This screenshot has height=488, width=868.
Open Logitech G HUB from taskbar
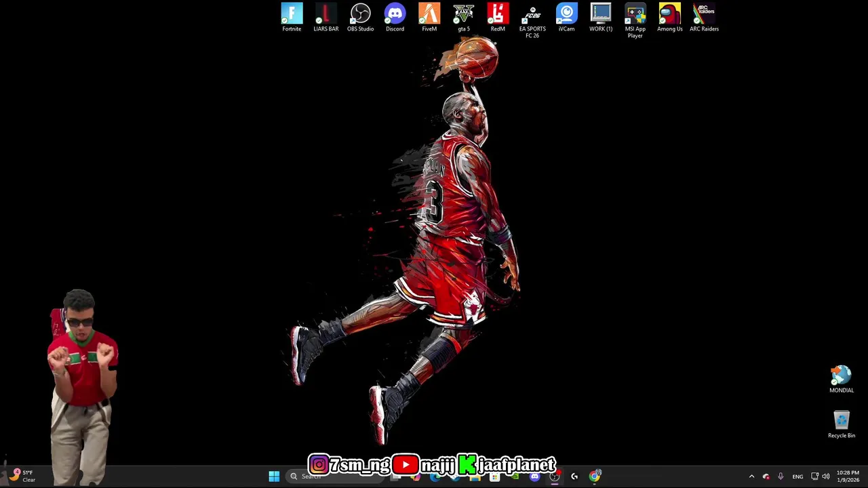pos(574,476)
